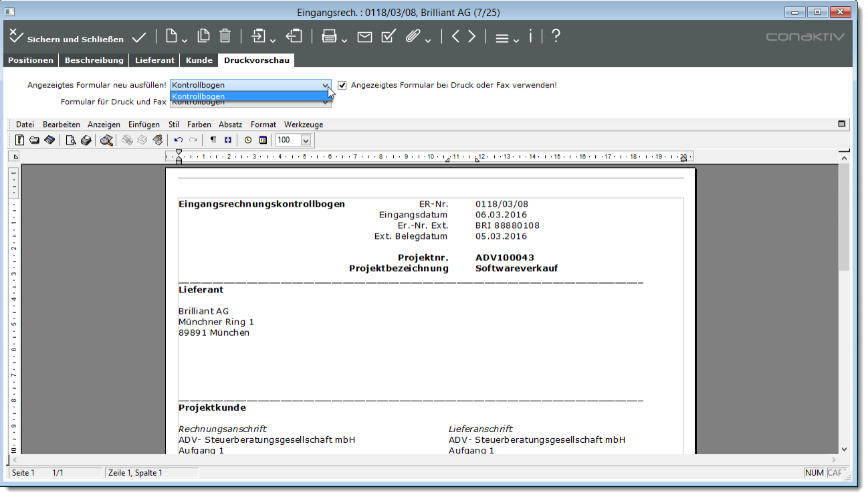Click the undo arrow in editor toolbar
This screenshot has height=497, width=868.
[178, 140]
